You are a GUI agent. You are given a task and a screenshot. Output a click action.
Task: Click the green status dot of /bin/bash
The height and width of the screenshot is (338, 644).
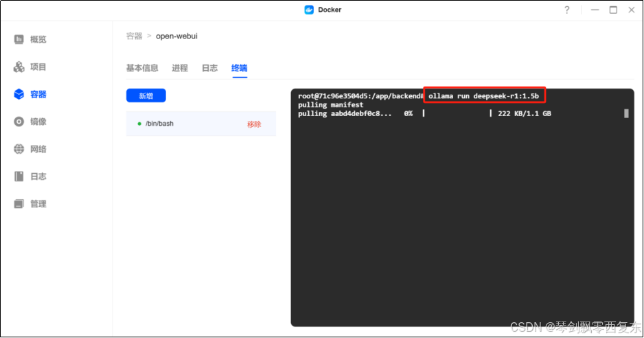point(139,124)
